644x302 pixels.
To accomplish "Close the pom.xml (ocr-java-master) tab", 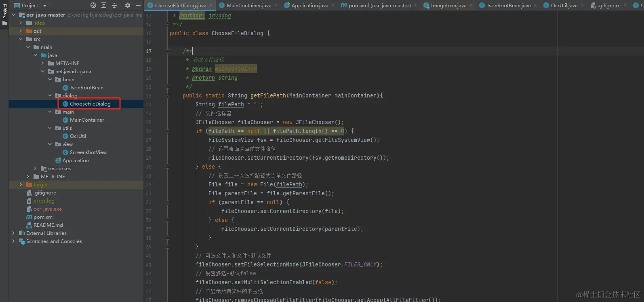I will (x=415, y=6).
